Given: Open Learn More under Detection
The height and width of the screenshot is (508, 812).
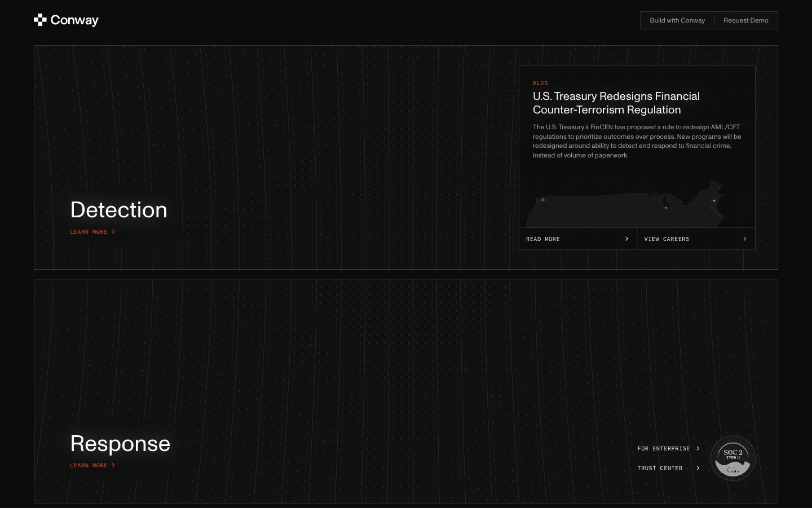Looking at the screenshot, I should pyautogui.click(x=89, y=232).
